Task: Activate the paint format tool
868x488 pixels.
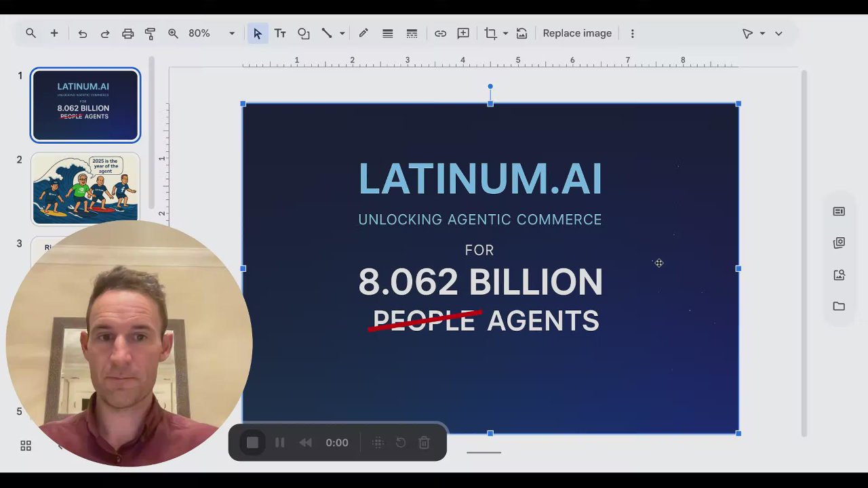Action: coord(151,33)
